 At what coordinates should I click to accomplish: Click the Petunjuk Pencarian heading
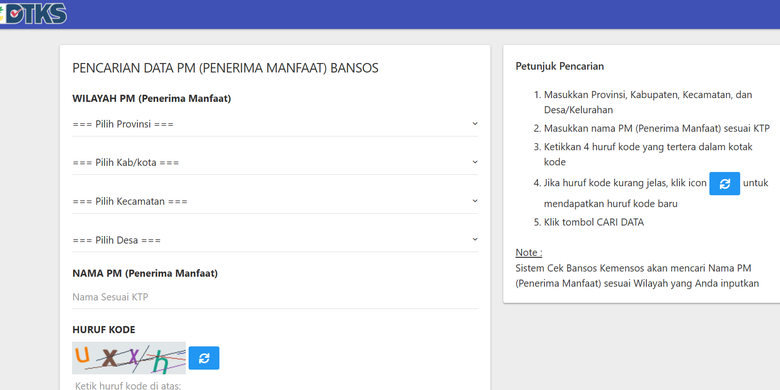point(560,66)
